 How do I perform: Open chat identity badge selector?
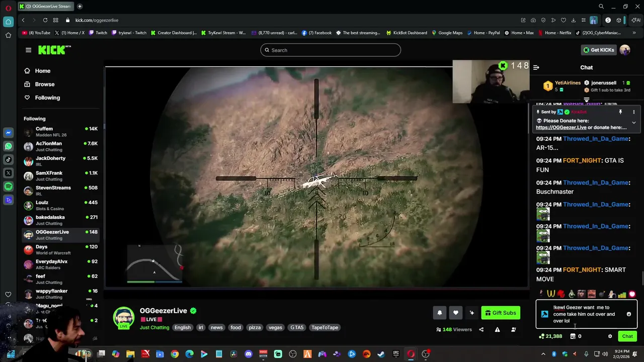[544, 314]
